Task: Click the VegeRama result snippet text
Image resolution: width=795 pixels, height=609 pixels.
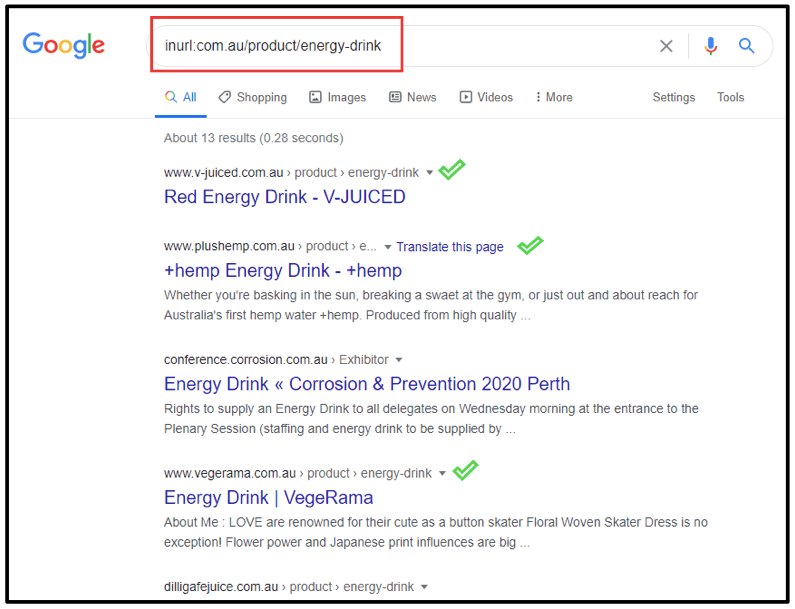Action: pyautogui.click(x=436, y=532)
